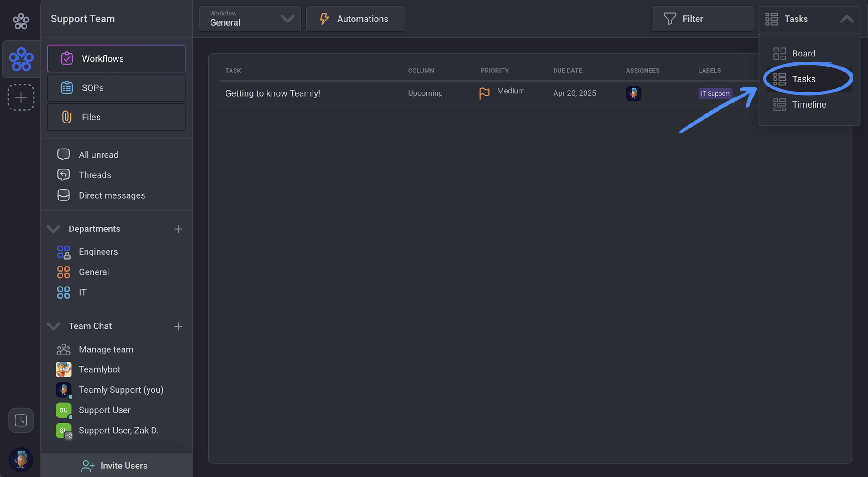The height and width of the screenshot is (477, 868).
Task: Open task Getting to know Teamly!
Action: pos(272,93)
